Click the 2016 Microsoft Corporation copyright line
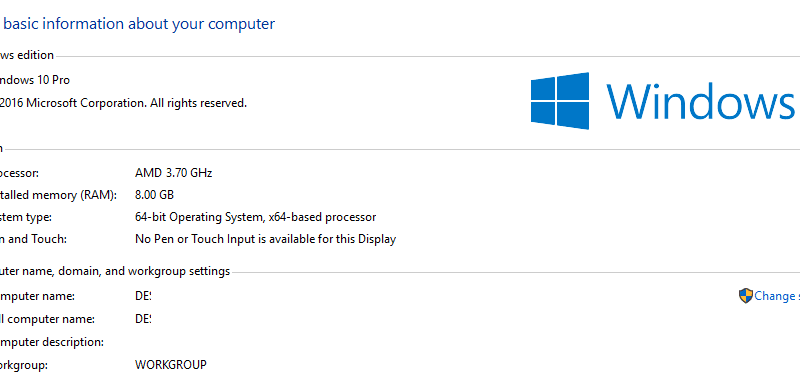Screen dimensions: 800x384 click(123, 103)
